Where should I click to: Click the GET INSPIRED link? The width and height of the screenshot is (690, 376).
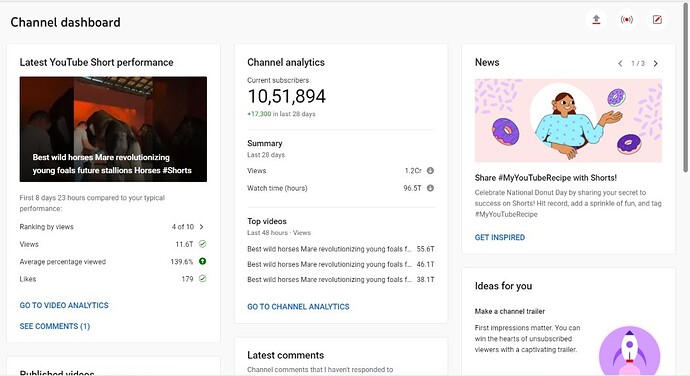499,237
